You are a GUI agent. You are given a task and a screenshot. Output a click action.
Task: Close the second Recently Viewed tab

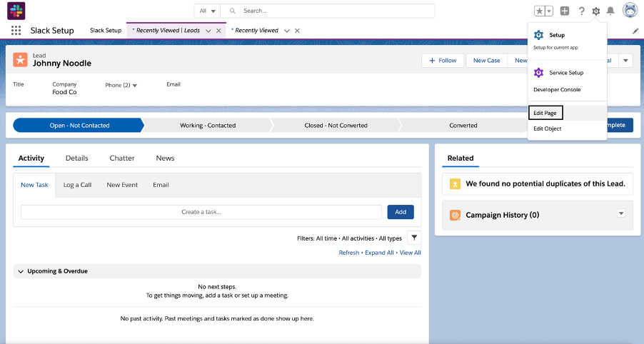[x=297, y=31]
